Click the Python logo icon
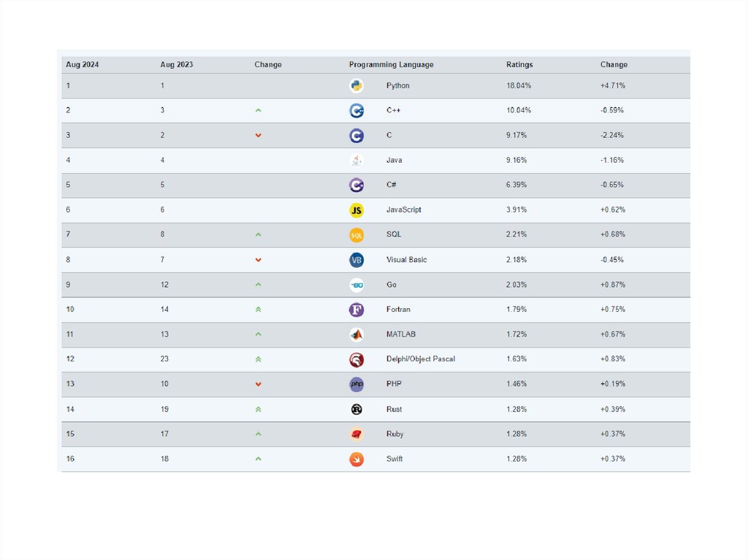 356,85
